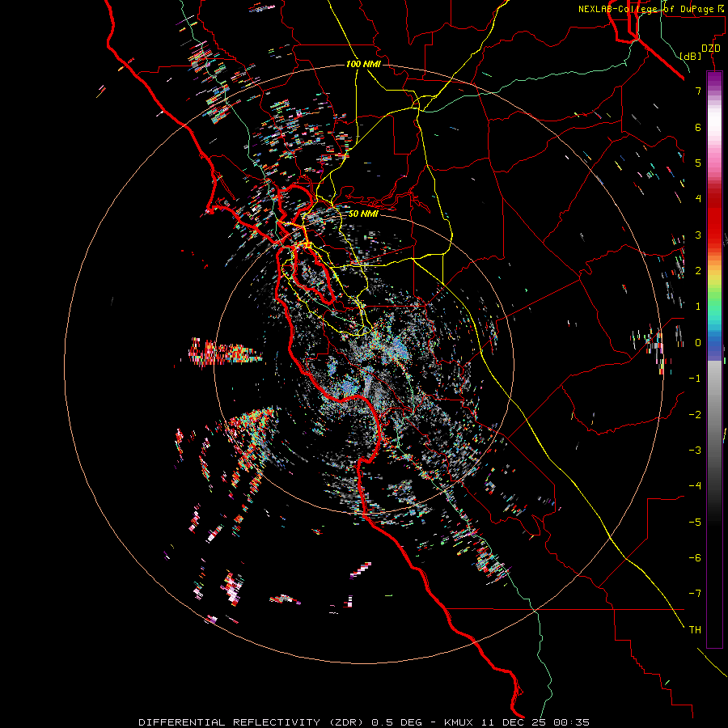Click the 100 NMI range ring label
The height and width of the screenshot is (728, 728).
(x=363, y=64)
